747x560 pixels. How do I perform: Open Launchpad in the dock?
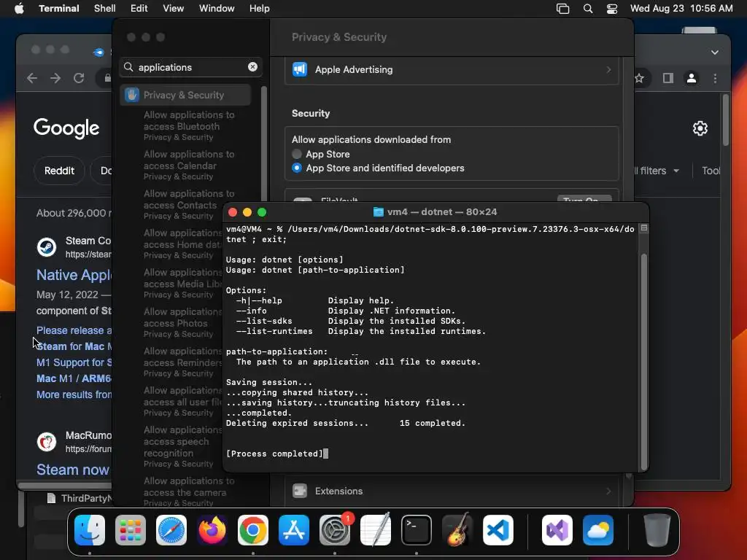pyautogui.click(x=131, y=530)
